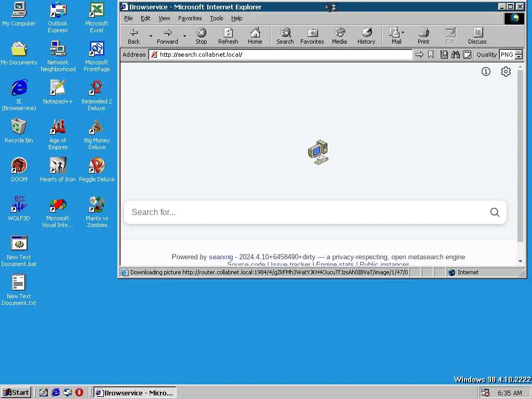This screenshot has height=399, width=532.
Task: Select the New Text Document.bat file
Action: pos(19,251)
